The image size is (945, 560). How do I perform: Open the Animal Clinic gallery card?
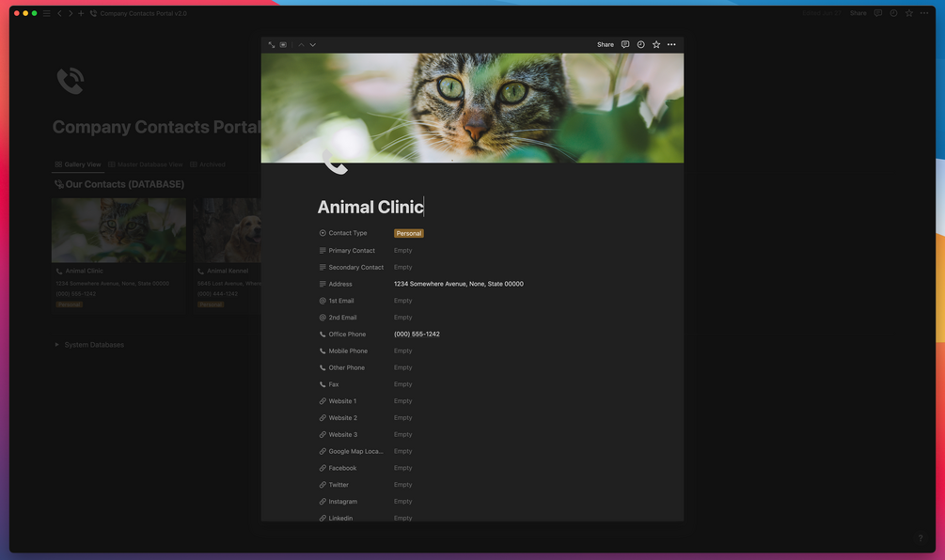click(118, 256)
